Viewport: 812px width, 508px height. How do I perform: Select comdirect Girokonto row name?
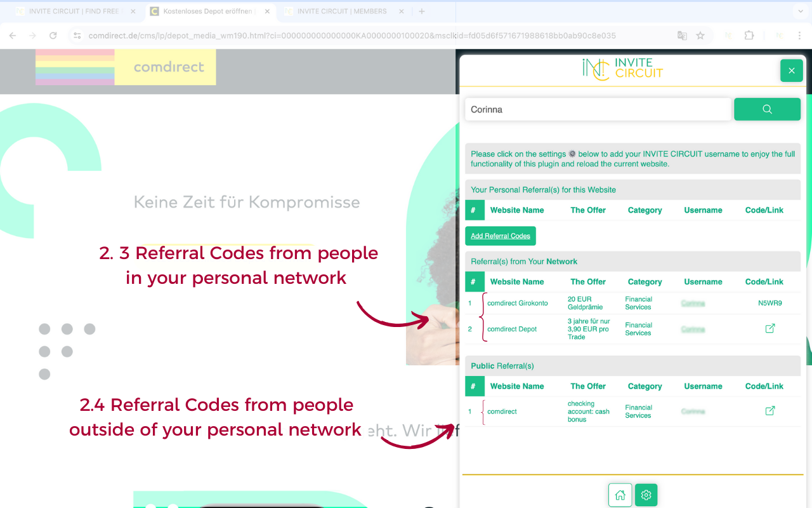[x=518, y=303]
